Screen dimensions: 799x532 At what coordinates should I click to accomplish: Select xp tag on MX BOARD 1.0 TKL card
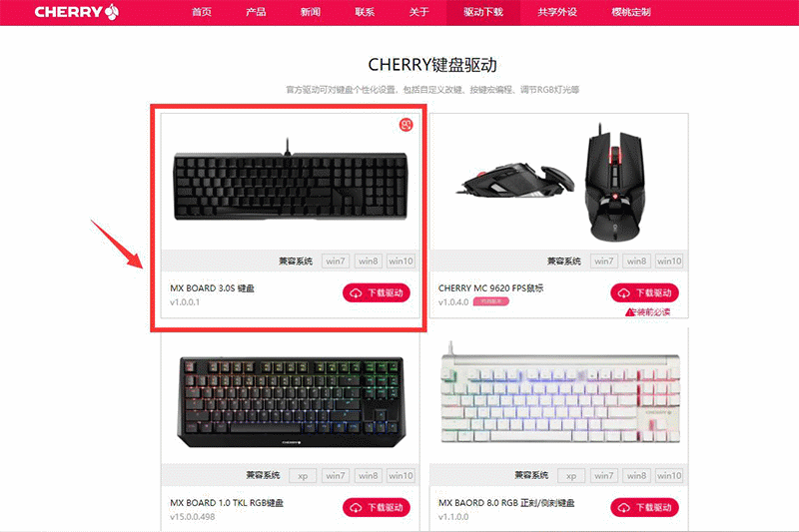coord(303,476)
